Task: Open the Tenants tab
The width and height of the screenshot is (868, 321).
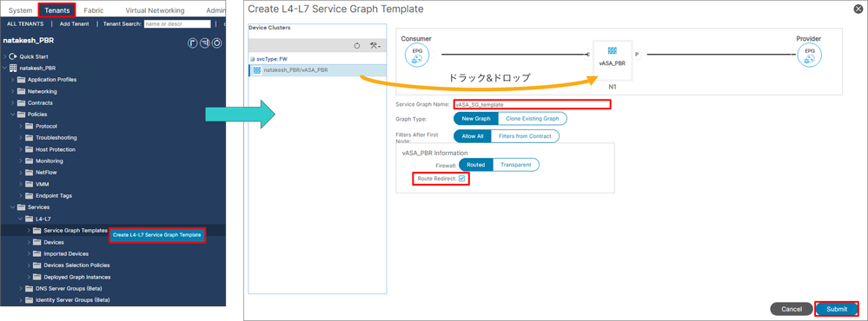Action: tap(56, 10)
